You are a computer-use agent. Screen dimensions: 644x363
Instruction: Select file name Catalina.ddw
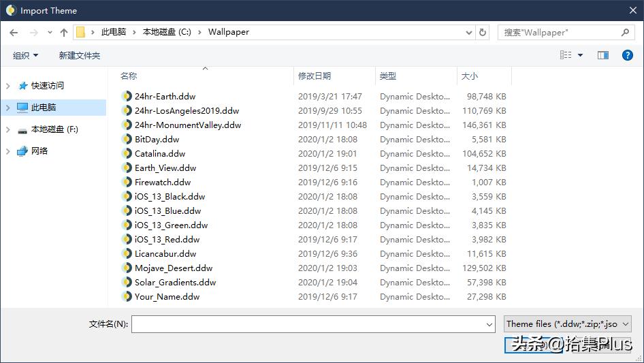click(x=160, y=153)
